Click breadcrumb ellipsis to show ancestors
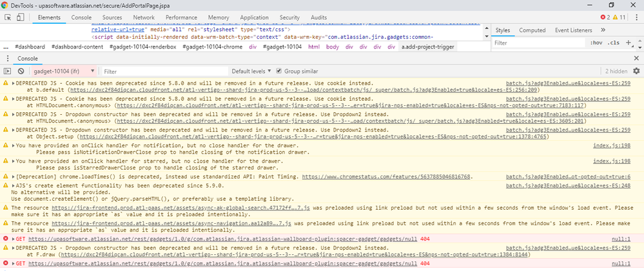The width and height of the screenshot is (644, 271). tap(5, 47)
